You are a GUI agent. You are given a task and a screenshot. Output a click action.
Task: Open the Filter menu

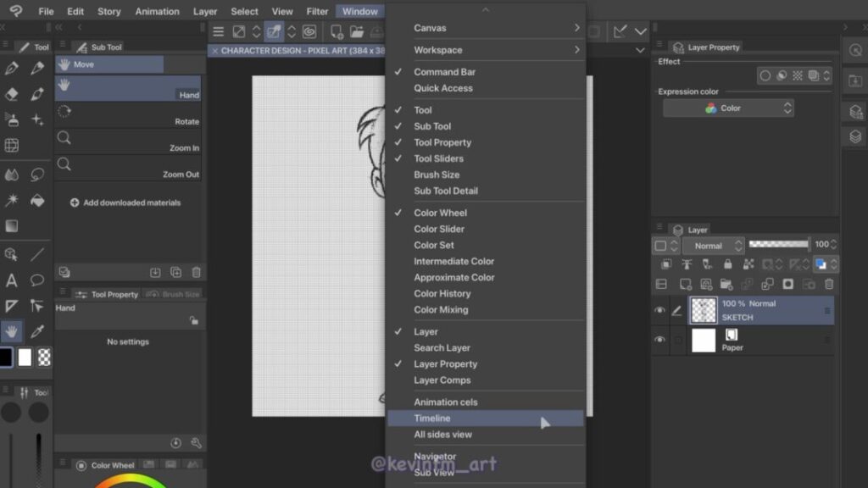pyautogui.click(x=317, y=12)
